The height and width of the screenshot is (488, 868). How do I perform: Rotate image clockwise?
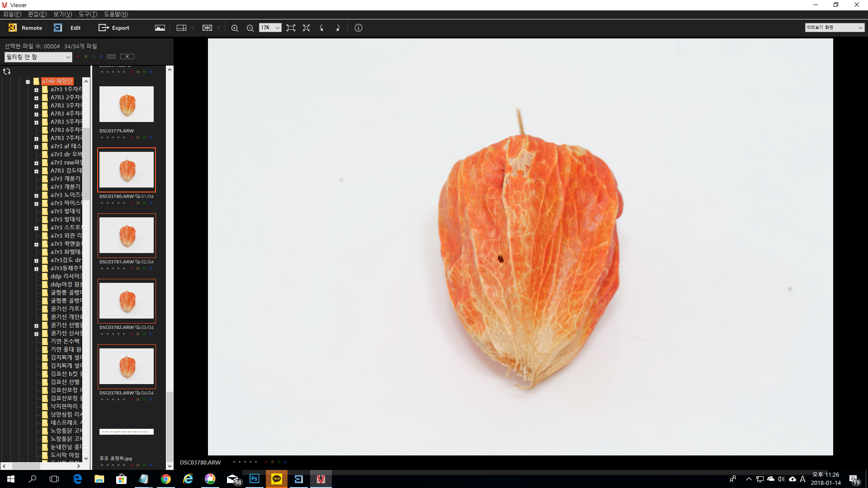338,28
